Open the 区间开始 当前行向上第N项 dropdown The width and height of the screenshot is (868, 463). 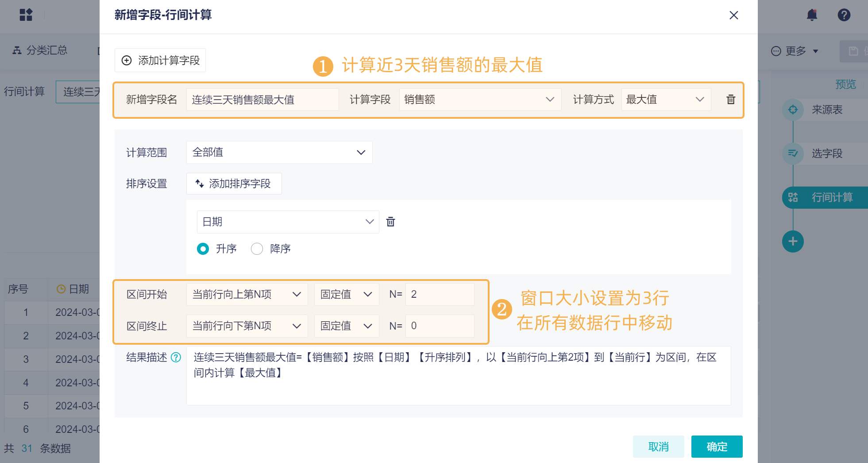(x=247, y=295)
